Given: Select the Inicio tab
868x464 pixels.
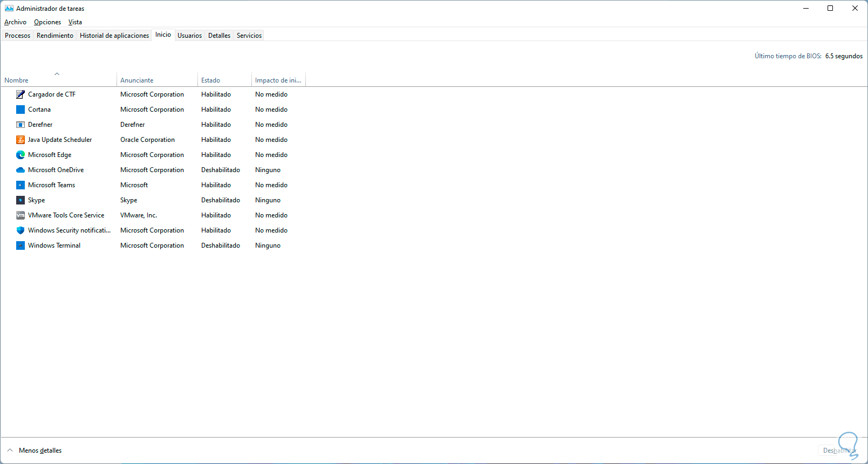Looking at the screenshot, I should click(x=163, y=35).
